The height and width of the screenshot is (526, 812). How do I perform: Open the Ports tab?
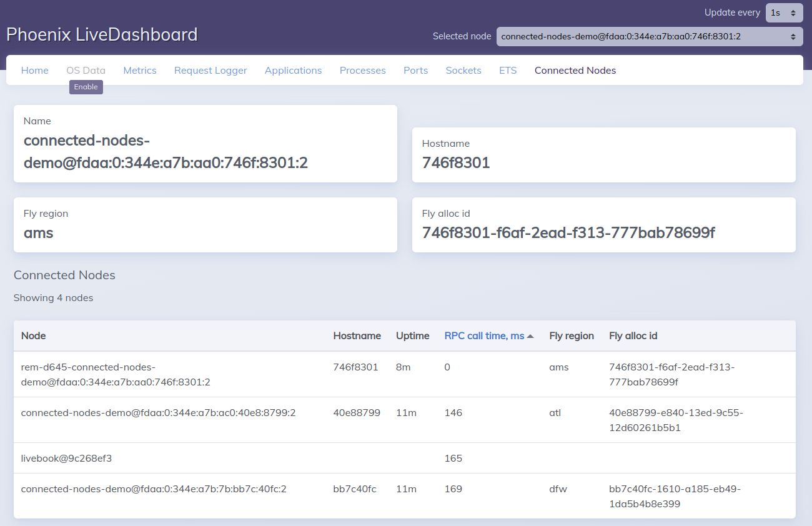[415, 70]
